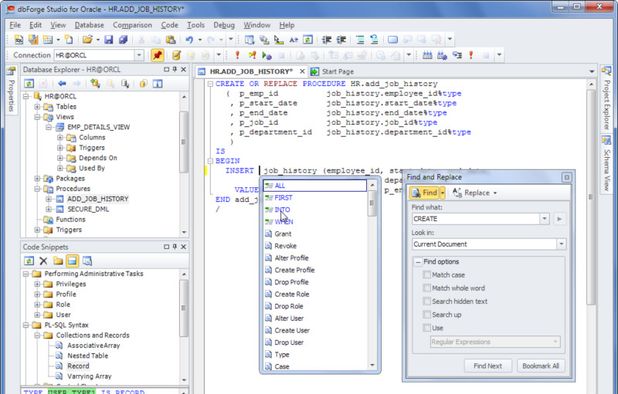Viewport: 618px width, 394px height.
Task: Collapse the Performing Administrative Tasks folder
Action: pos(26,274)
